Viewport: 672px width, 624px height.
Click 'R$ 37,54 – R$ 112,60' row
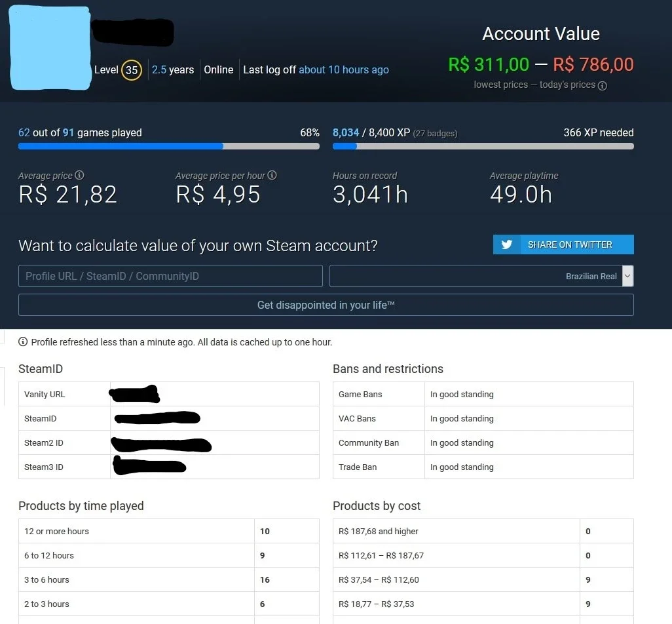(483, 579)
